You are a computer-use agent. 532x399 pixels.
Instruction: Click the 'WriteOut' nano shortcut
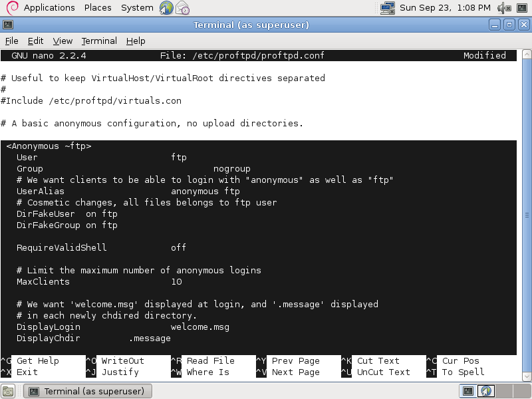123,360
